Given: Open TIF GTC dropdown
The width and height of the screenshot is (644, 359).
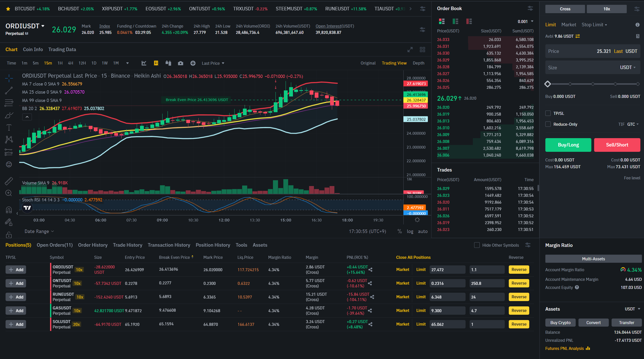Looking at the screenshot, I should click(x=633, y=124).
